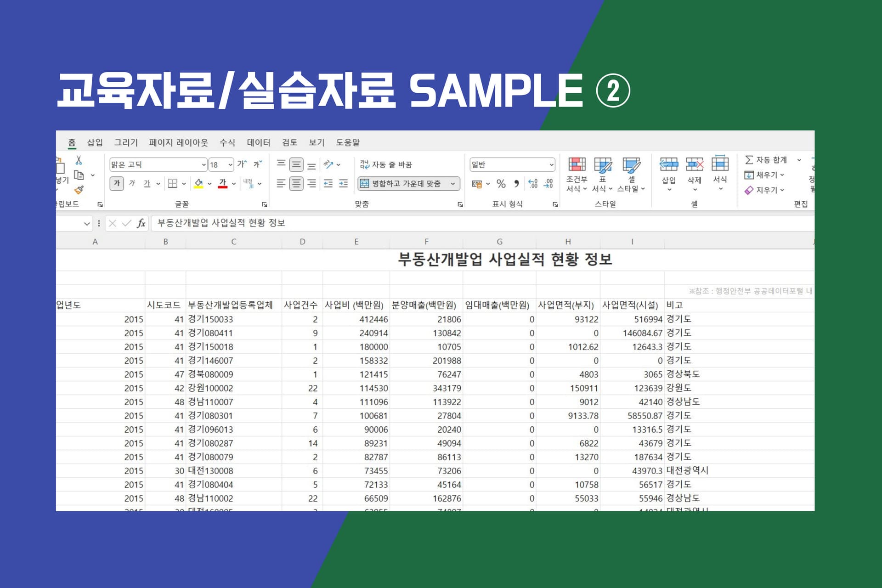Viewport: 882px width, 588px height.
Task: Open the 글꼴 group dialog launcher
Action: [x=265, y=204]
